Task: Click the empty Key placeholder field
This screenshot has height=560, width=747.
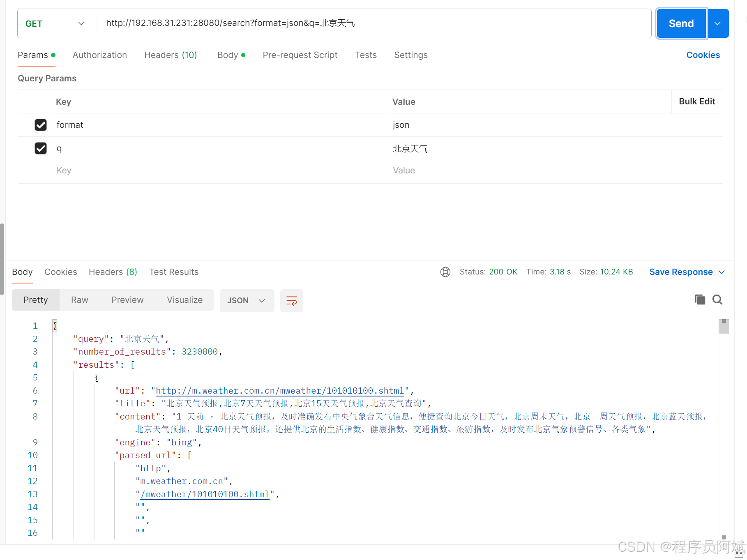Action: pos(218,171)
